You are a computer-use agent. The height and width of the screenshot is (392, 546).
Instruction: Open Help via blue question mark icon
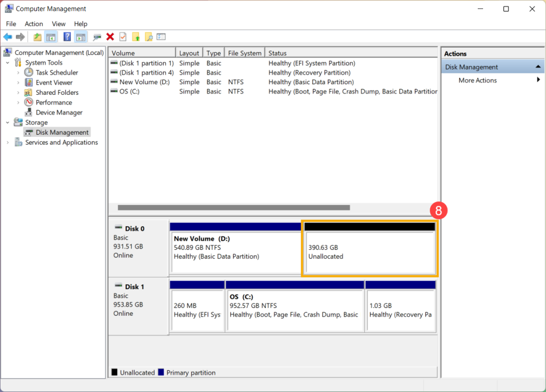67,37
